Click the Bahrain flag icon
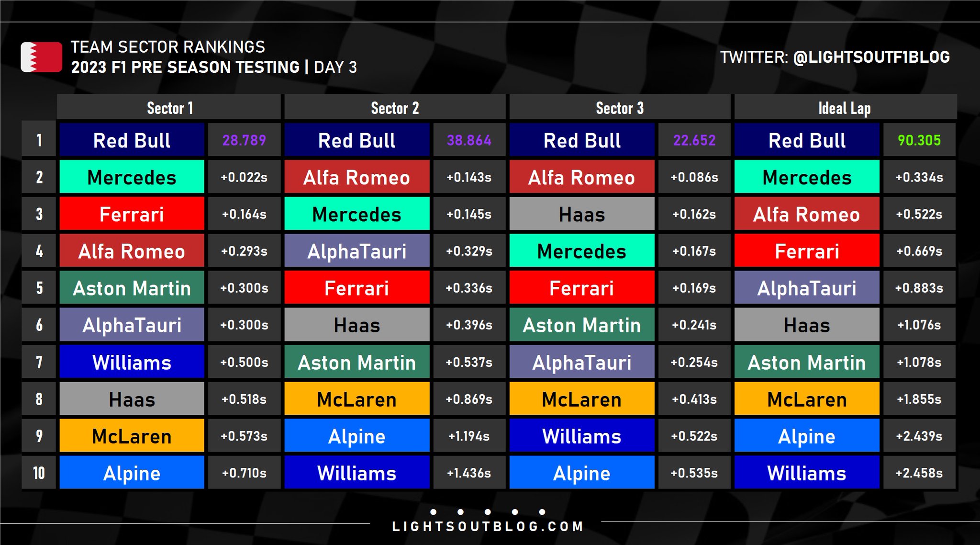Viewport: 980px width, 545px height. click(41, 57)
